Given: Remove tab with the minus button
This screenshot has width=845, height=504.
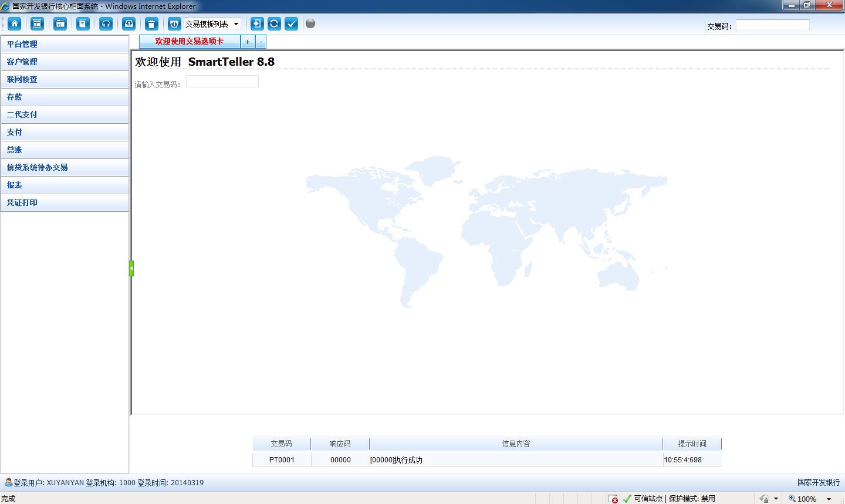Looking at the screenshot, I should (x=261, y=42).
